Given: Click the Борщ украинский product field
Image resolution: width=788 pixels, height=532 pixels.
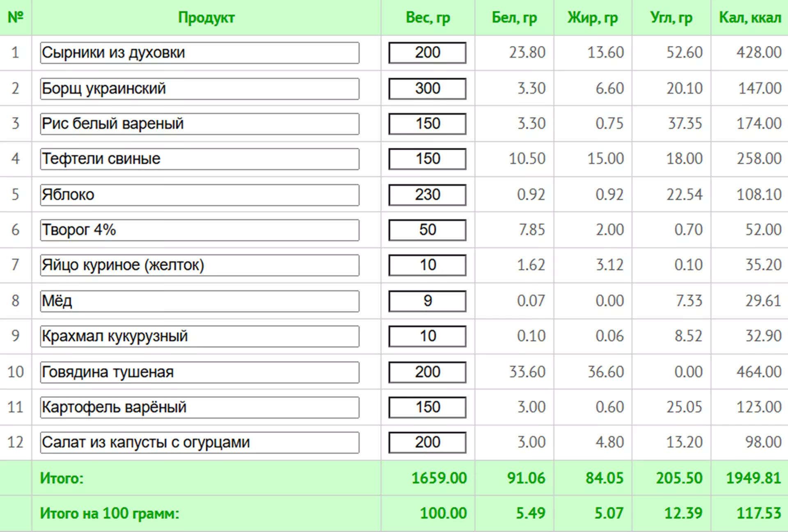Looking at the screenshot, I should (x=199, y=89).
